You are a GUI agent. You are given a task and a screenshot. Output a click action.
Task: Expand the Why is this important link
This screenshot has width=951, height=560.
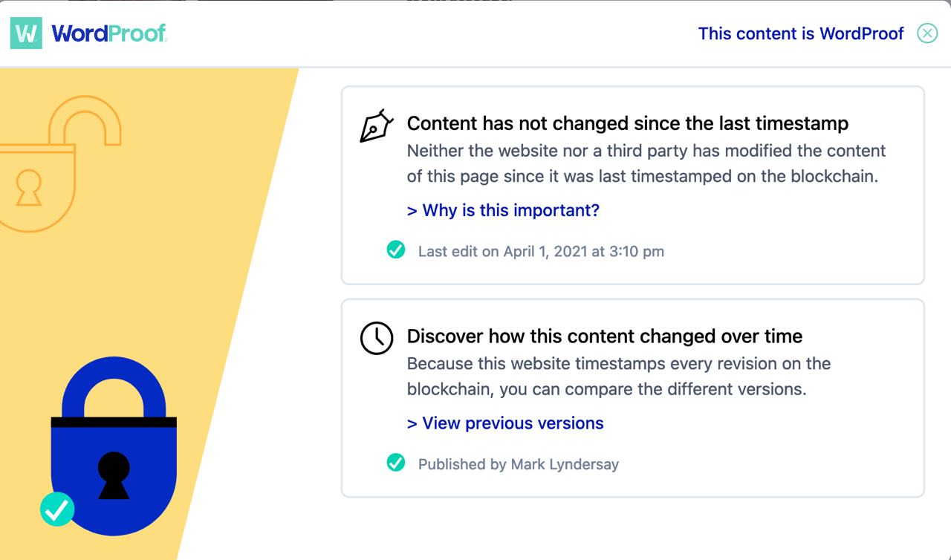(x=503, y=210)
